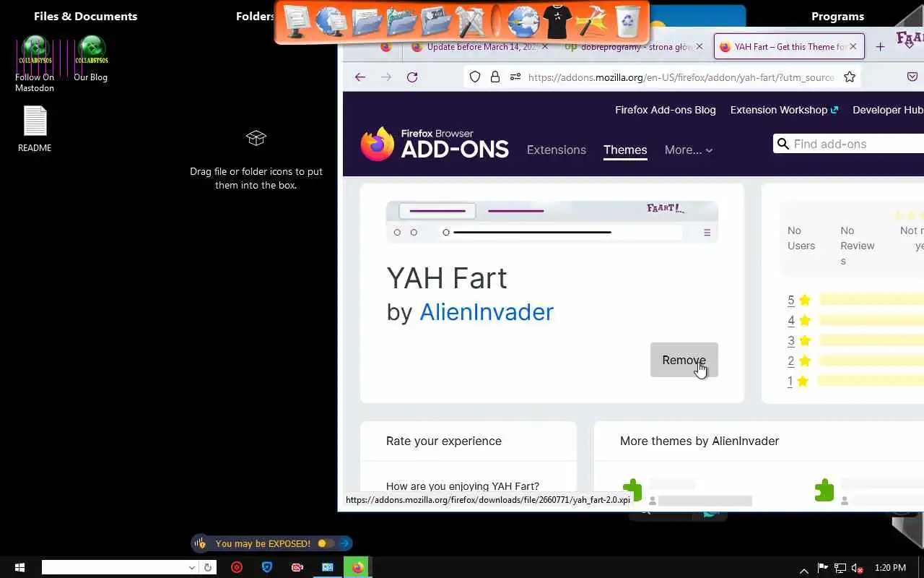924x578 pixels.
Task: Click the YAH Fart theme preview image
Action: 552,222
